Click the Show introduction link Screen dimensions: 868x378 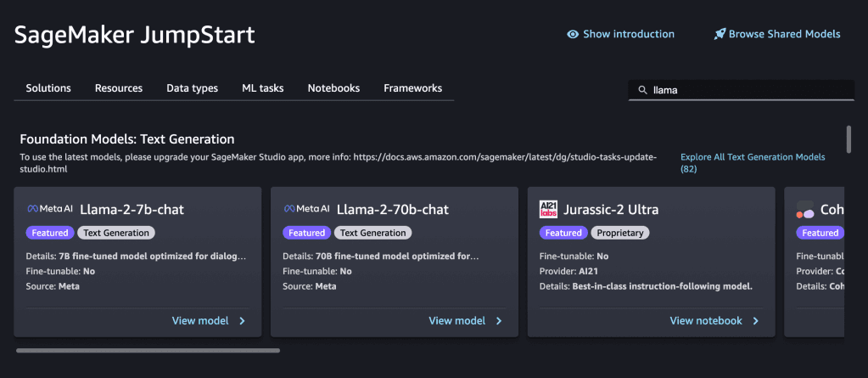pos(620,34)
